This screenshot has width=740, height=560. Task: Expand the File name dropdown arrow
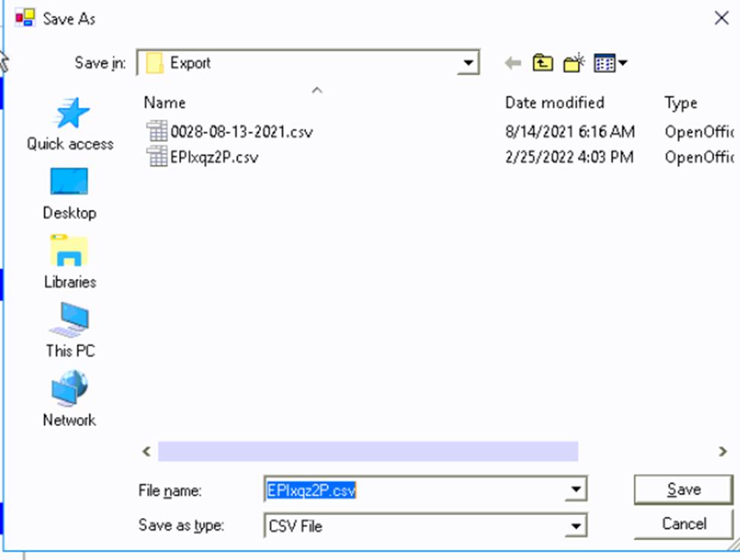(x=576, y=489)
